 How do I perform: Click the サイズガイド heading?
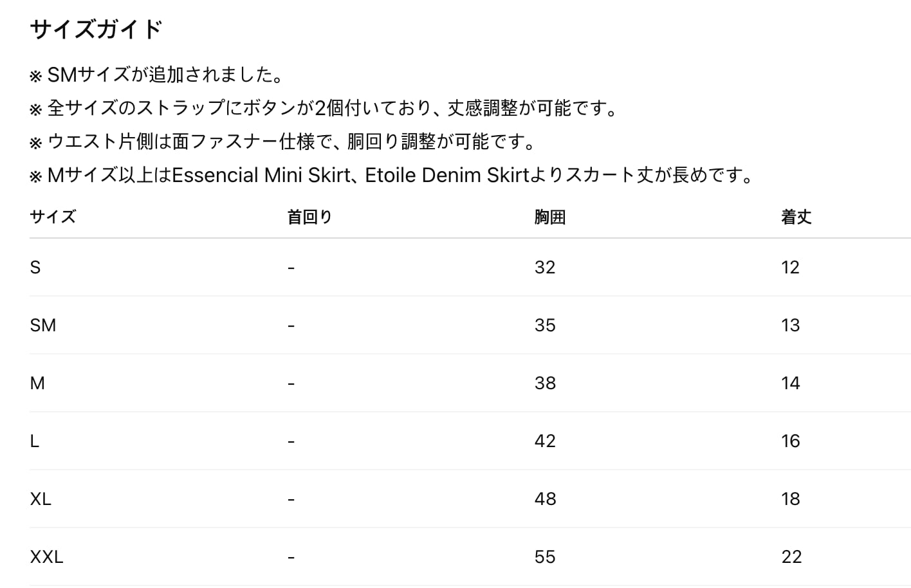(96, 30)
